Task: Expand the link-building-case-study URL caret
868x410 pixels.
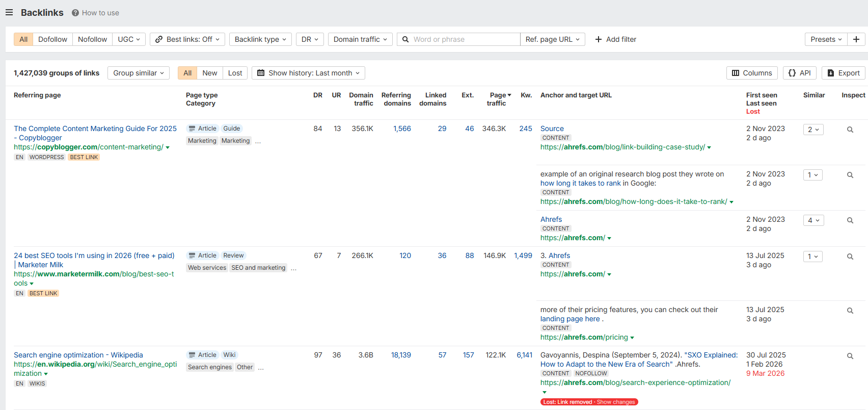Action: 709,148
